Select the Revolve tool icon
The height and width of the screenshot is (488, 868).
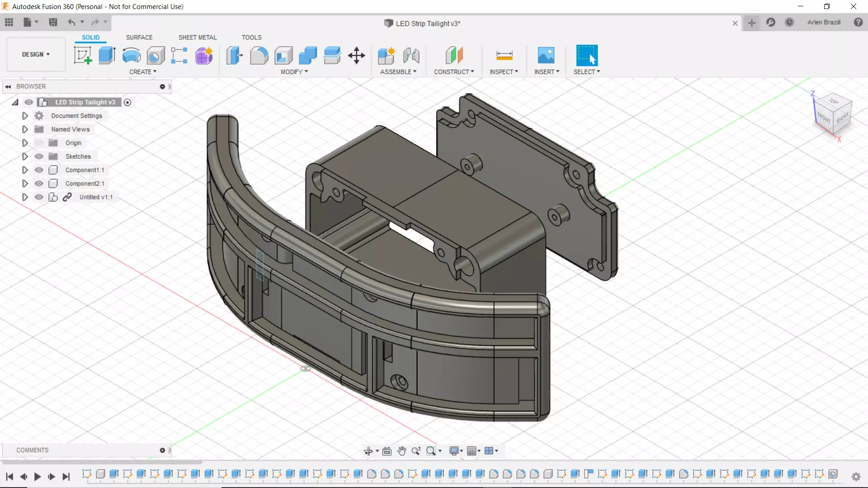click(x=132, y=56)
